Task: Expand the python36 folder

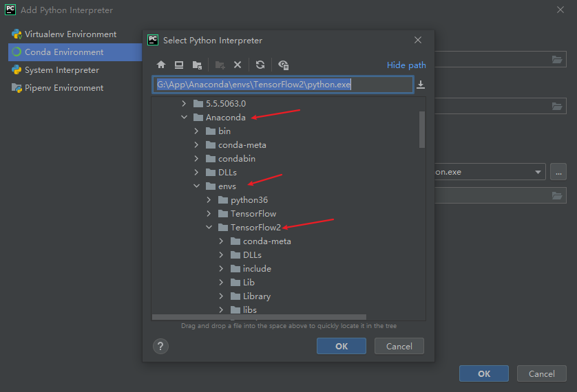Action: (x=209, y=200)
